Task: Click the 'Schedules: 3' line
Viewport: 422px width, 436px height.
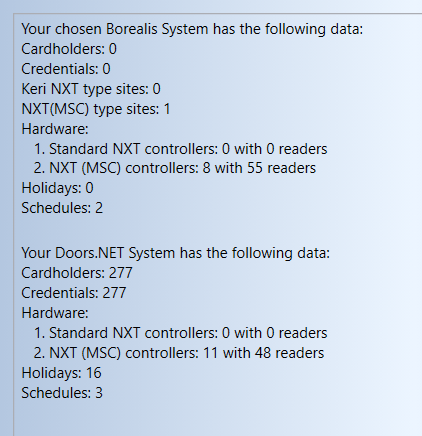Action: (62, 393)
